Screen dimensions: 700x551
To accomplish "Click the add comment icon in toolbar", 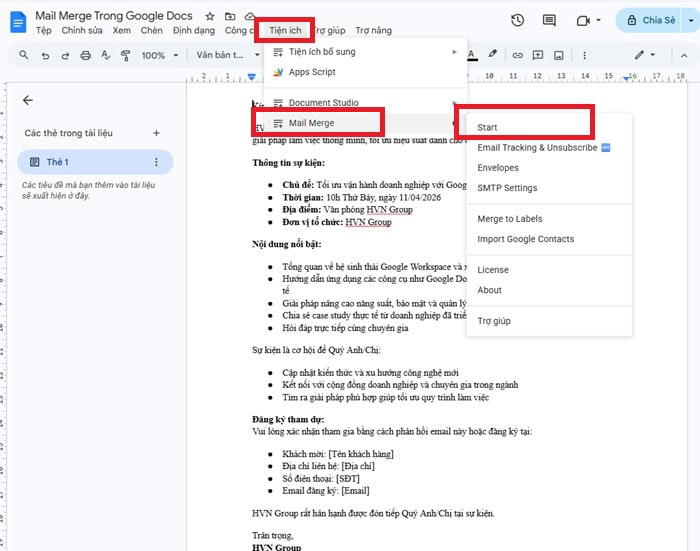I will [x=538, y=55].
